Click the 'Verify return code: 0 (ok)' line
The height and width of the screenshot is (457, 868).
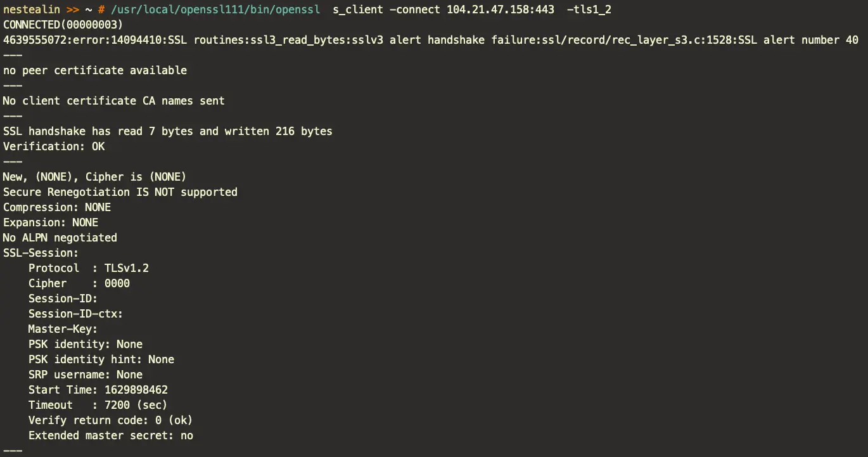(x=111, y=420)
